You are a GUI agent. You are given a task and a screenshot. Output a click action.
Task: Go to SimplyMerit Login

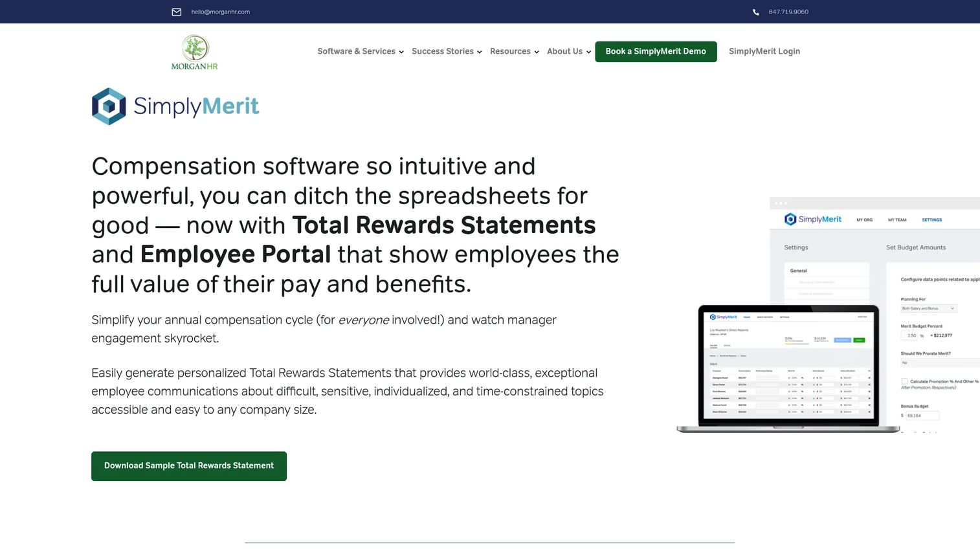764,51
